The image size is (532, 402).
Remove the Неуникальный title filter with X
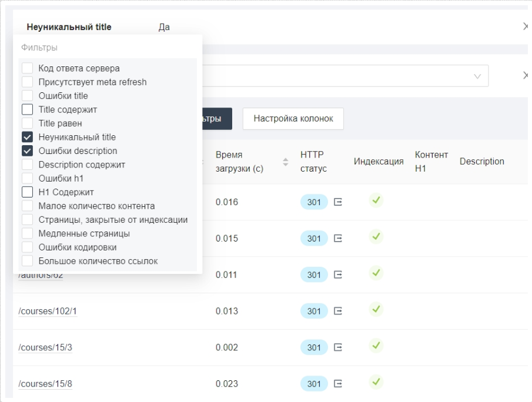pyautogui.click(x=526, y=27)
